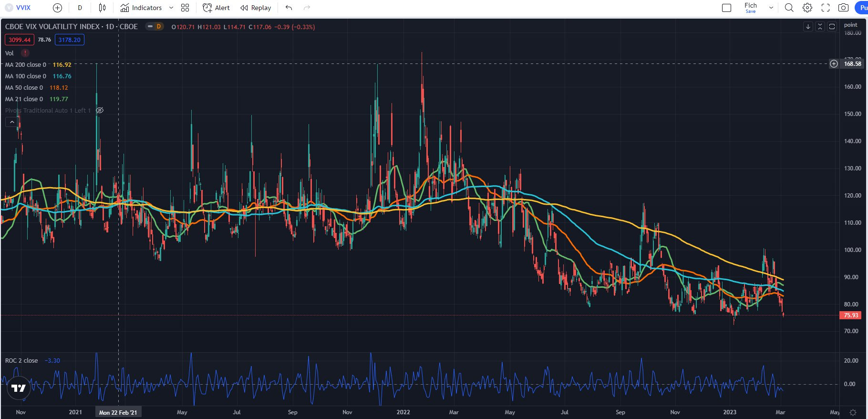The width and height of the screenshot is (868, 419).
Task: Open quick search magnifier
Action: 789,8
